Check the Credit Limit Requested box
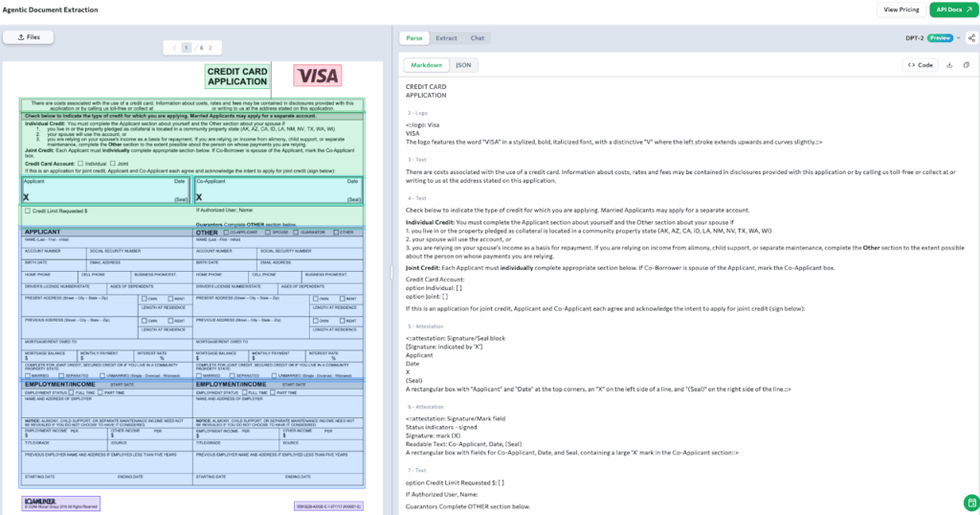This screenshot has width=980, height=515. (x=28, y=211)
